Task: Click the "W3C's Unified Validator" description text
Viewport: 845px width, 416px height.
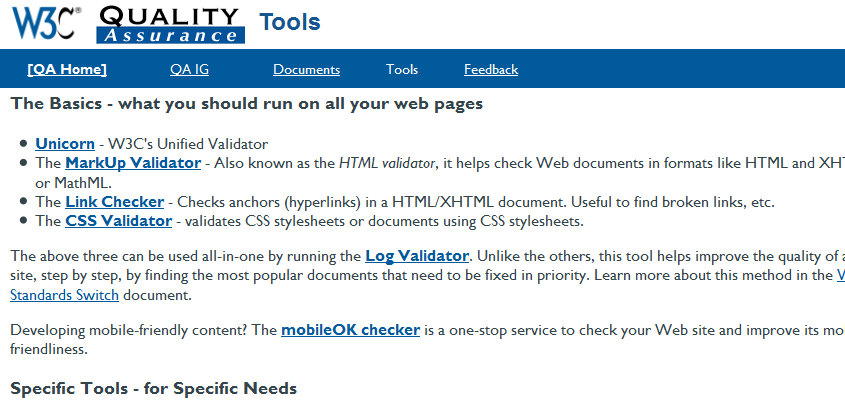Action: click(188, 144)
